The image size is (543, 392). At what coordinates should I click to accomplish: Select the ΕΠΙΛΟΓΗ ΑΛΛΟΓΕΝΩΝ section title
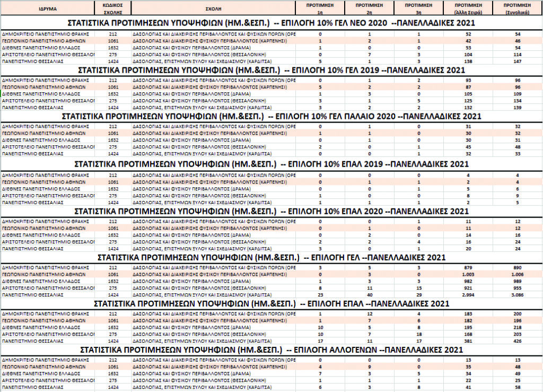pos(271,351)
